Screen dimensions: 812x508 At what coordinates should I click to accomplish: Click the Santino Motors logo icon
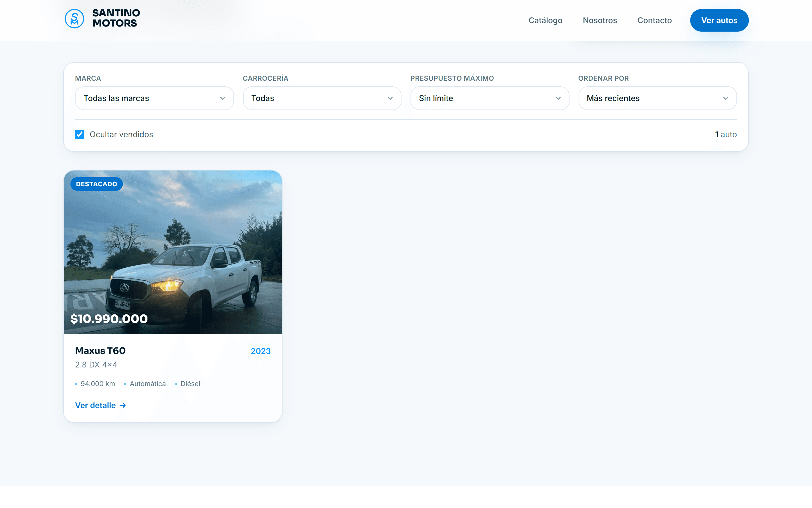[x=74, y=18]
